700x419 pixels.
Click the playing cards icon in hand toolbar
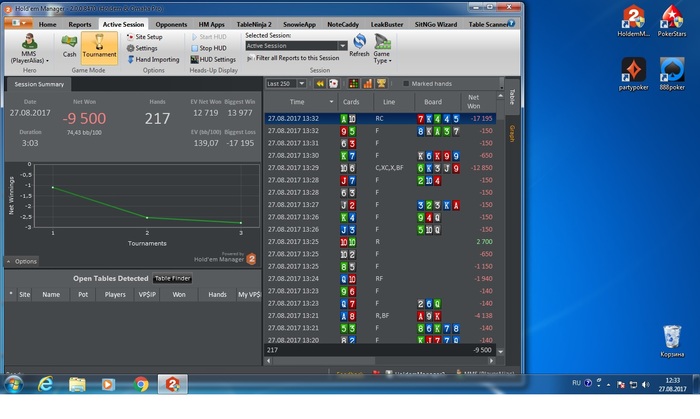point(333,83)
